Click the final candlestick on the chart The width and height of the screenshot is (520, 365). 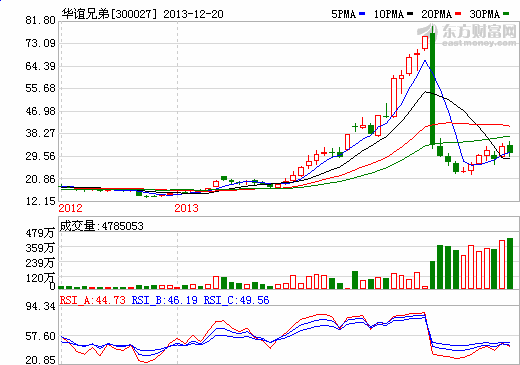510,149
